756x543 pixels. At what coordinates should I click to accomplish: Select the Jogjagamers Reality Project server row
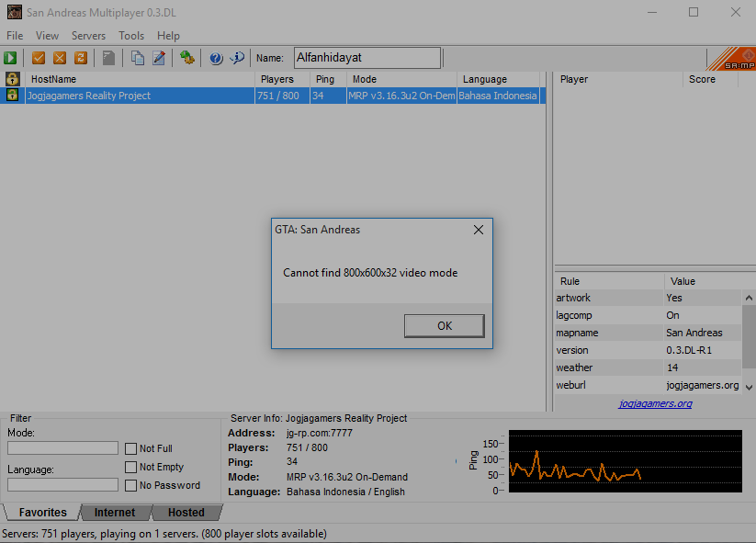pyautogui.click(x=273, y=96)
